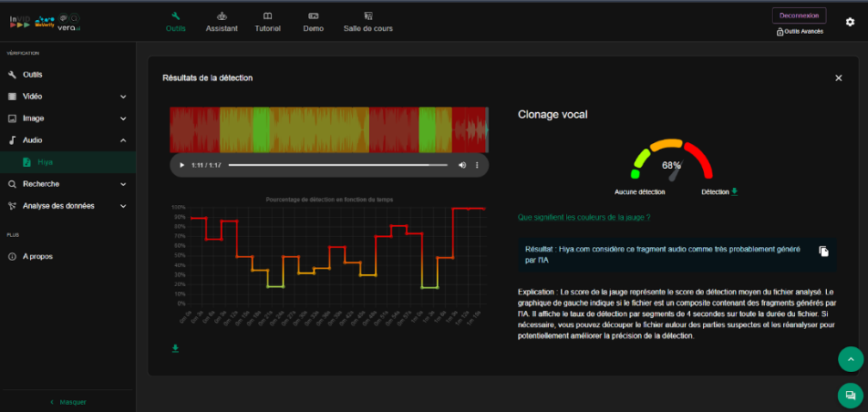Play the analyzed audio clip

(181, 165)
